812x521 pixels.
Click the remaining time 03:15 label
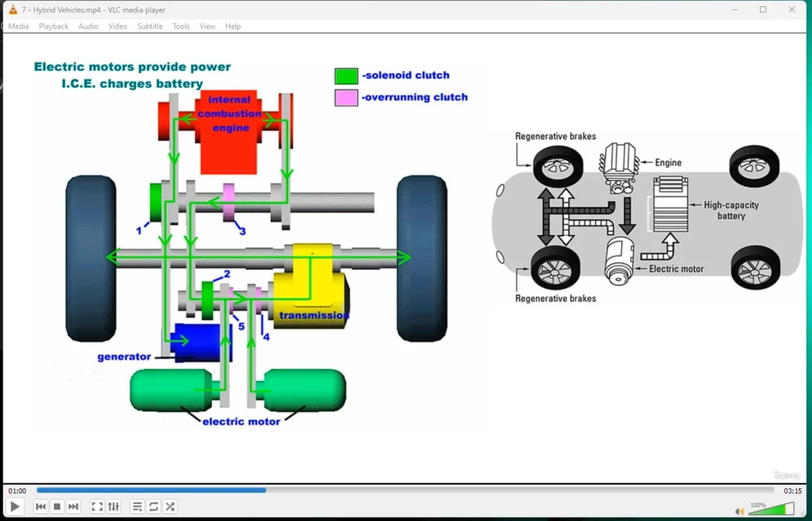[x=792, y=491]
